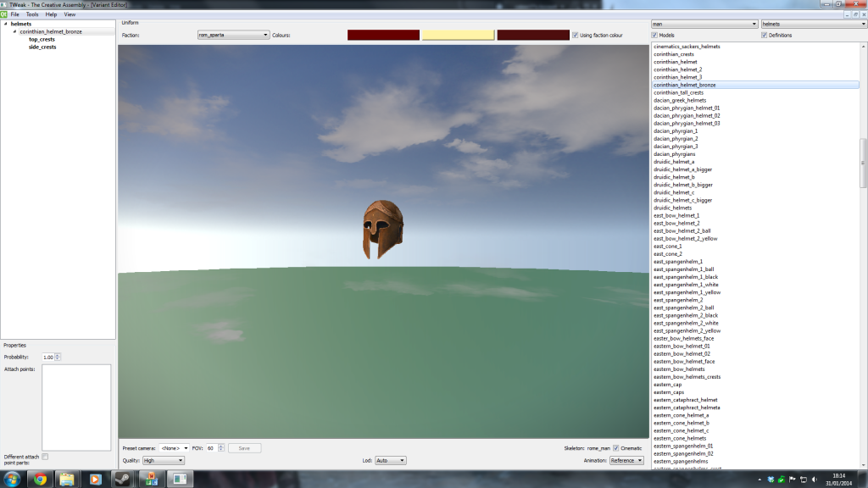
Task: Open the Tools menu
Action: tap(32, 14)
